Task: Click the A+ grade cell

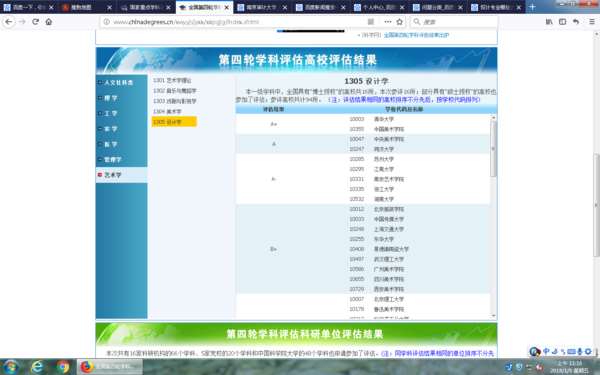Action: pyautogui.click(x=274, y=124)
